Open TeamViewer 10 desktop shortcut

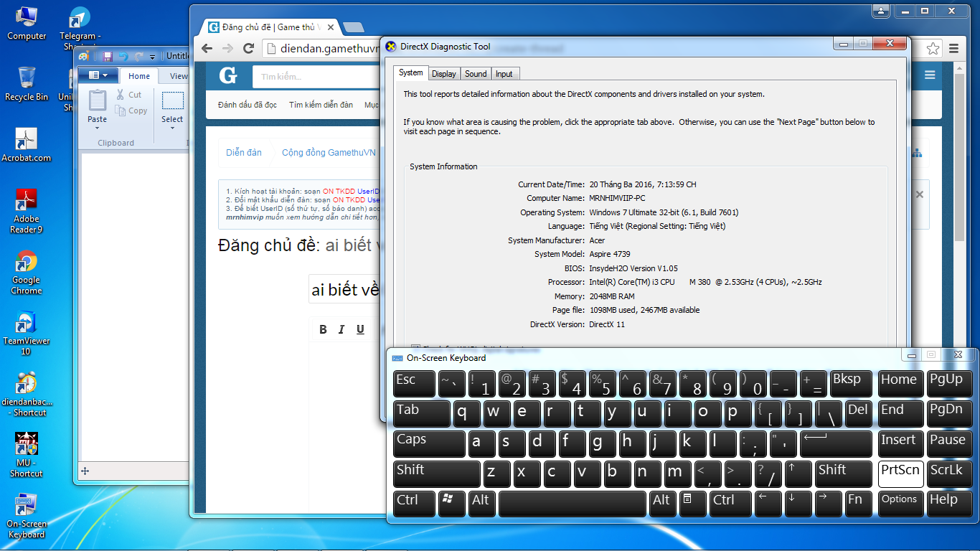[27, 334]
